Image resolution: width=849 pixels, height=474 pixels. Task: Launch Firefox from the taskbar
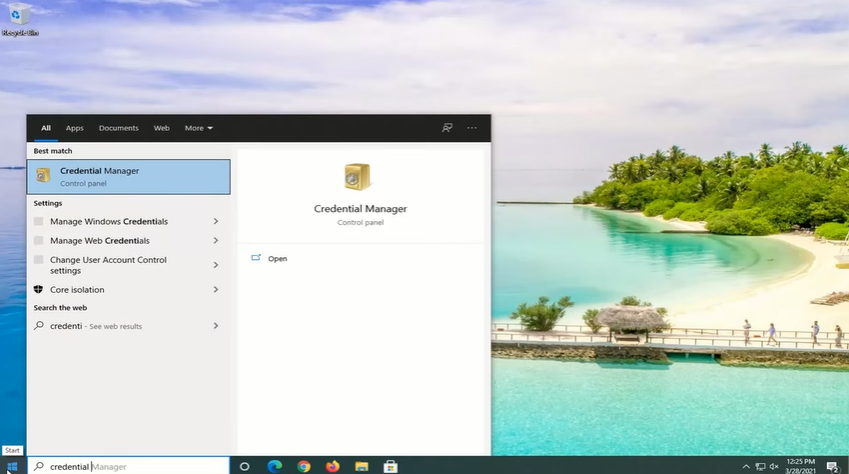(x=332, y=466)
